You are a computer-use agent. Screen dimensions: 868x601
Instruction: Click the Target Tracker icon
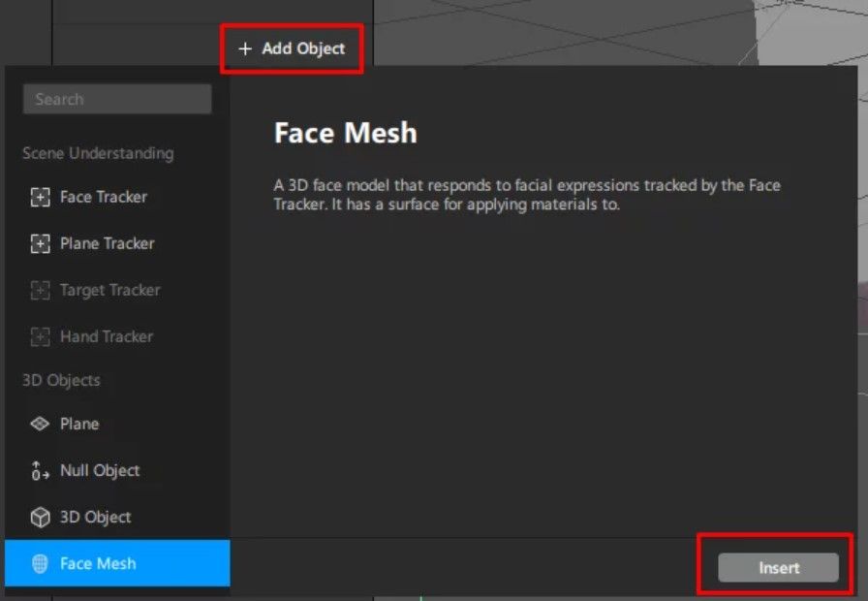(x=40, y=290)
